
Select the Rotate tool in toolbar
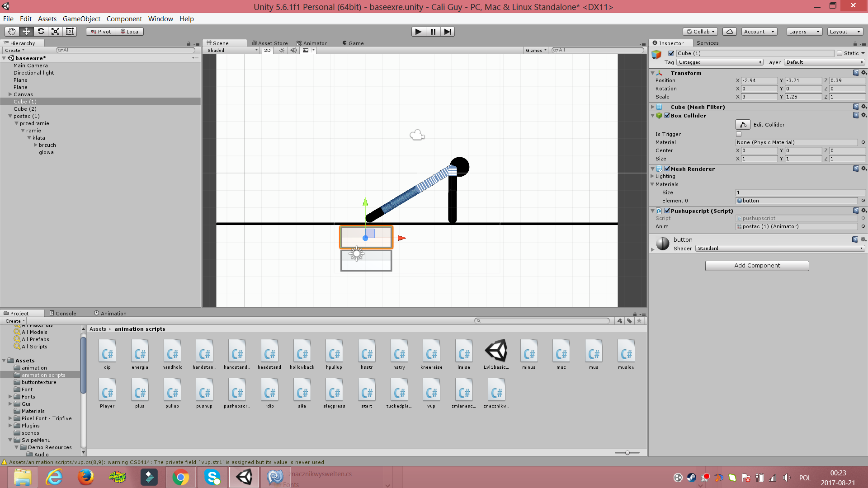41,32
